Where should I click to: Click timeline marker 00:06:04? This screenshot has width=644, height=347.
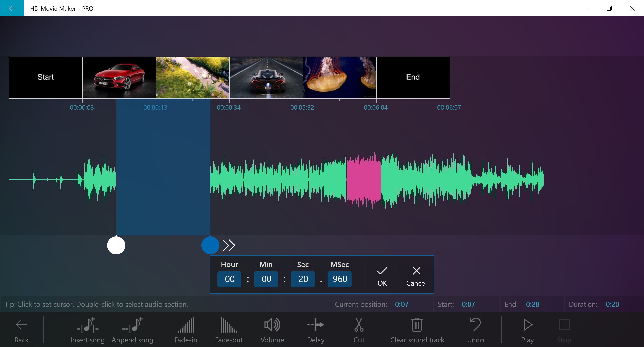376,108
